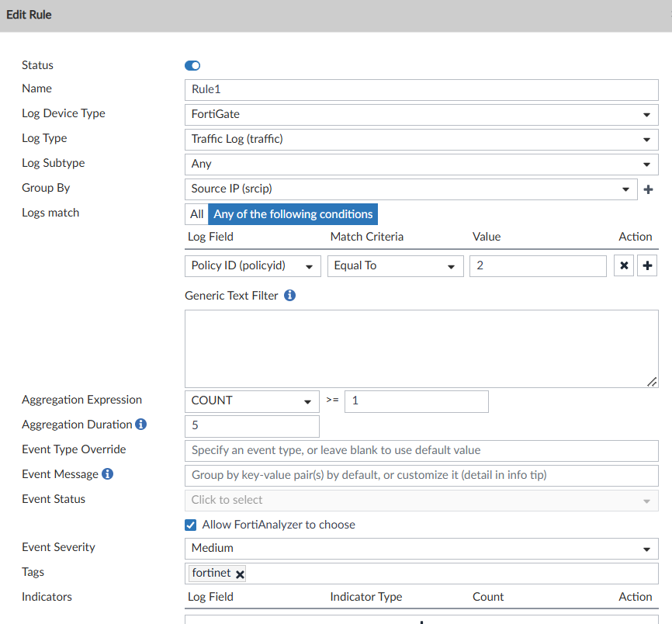Click the Name field containing Rule1
The image size is (672, 624).
[x=421, y=89]
